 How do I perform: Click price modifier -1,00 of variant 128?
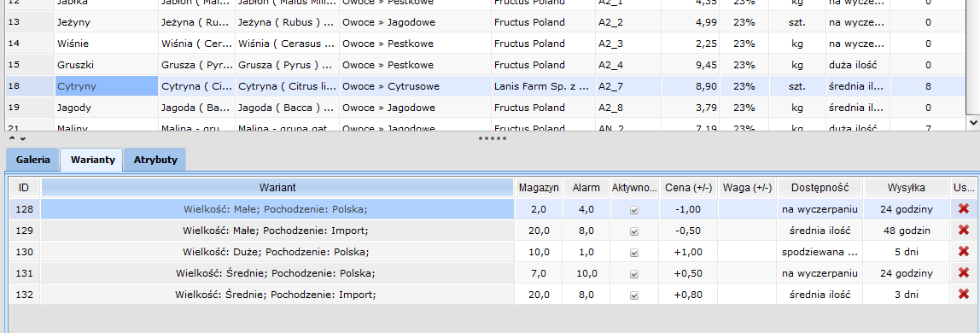tap(687, 209)
